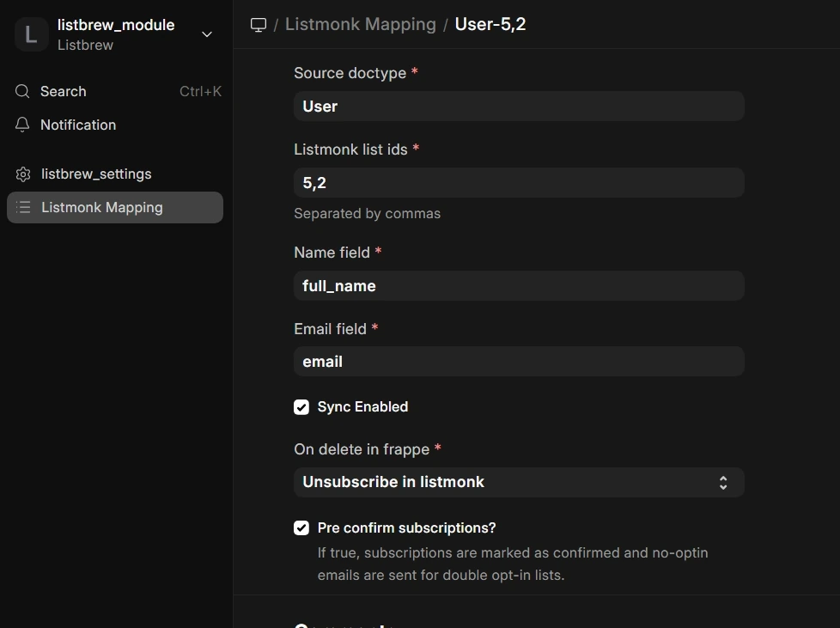This screenshot has height=628, width=840.
Task: Click the Listmonk Mapping list icon
Action: coord(23,207)
